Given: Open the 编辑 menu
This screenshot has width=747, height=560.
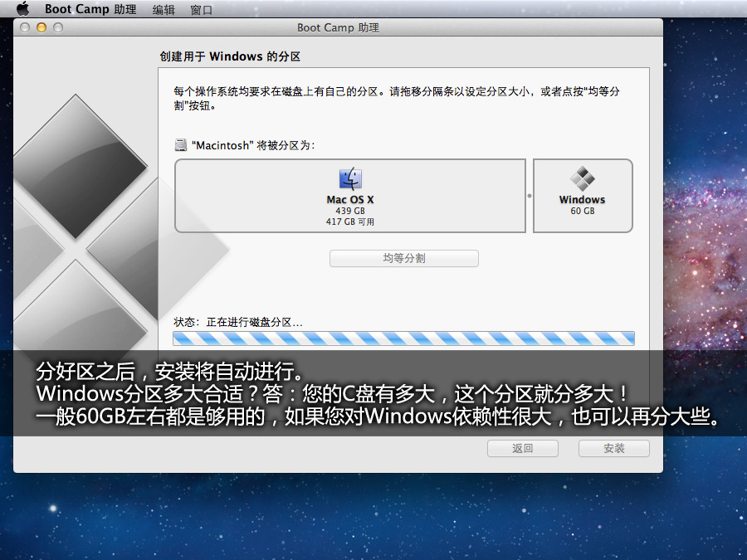Looking at the screenshot, I should point(164,9).
